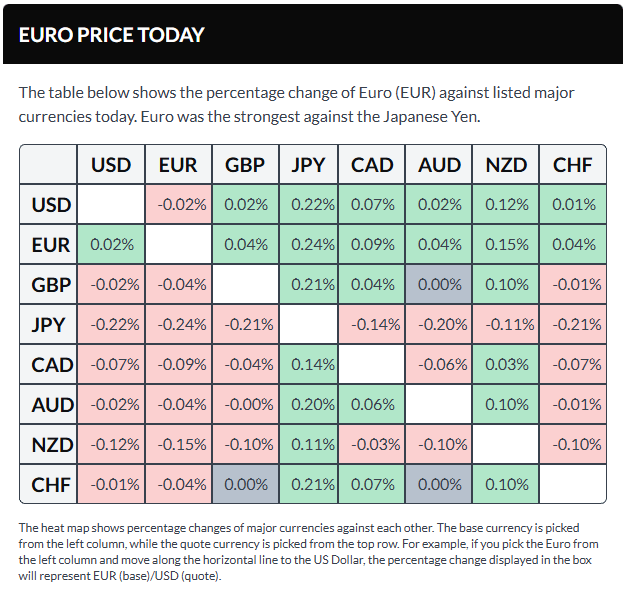Select the JPY column header
Image resolution: width=628 pixels, height=592 pixels.
308,165
